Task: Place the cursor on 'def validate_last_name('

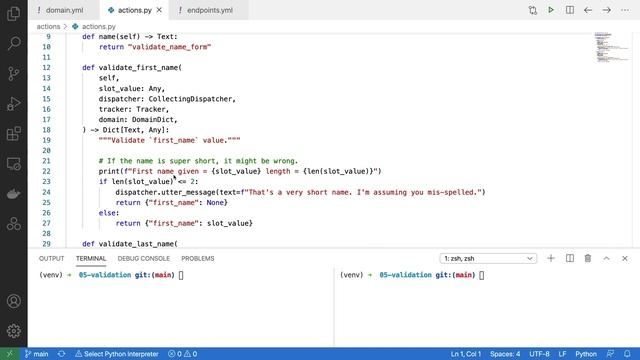Action: tap(130, 244)
